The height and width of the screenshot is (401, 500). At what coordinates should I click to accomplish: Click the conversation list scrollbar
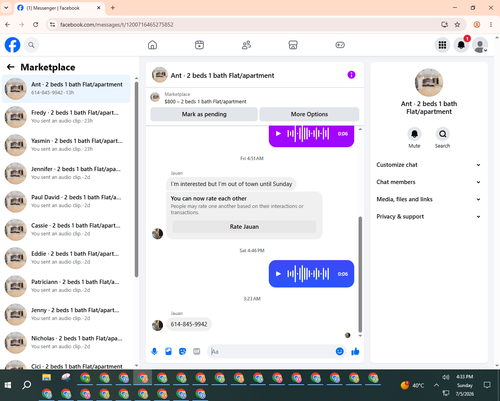click(136, 179)
